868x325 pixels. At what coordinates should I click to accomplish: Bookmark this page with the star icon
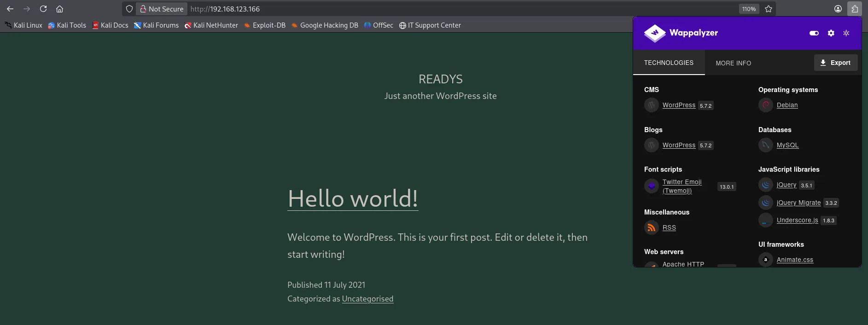(x=769, y=9)
